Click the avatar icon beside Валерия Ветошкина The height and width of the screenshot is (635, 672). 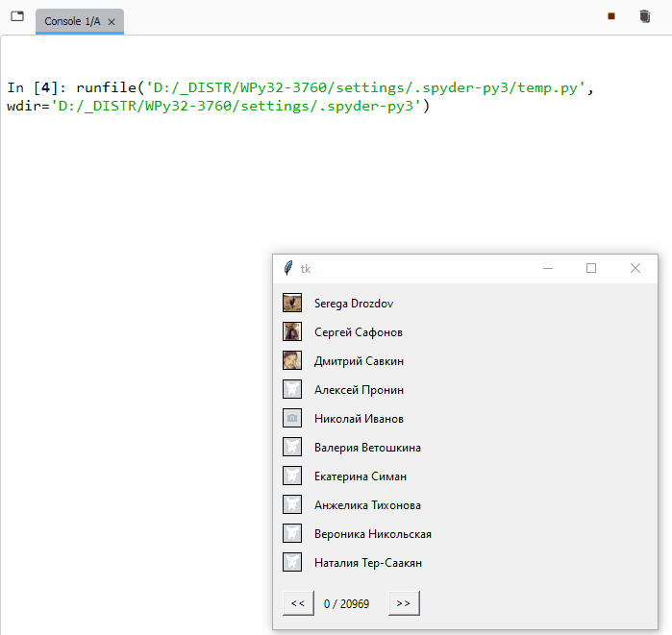[x=292, y=448]
